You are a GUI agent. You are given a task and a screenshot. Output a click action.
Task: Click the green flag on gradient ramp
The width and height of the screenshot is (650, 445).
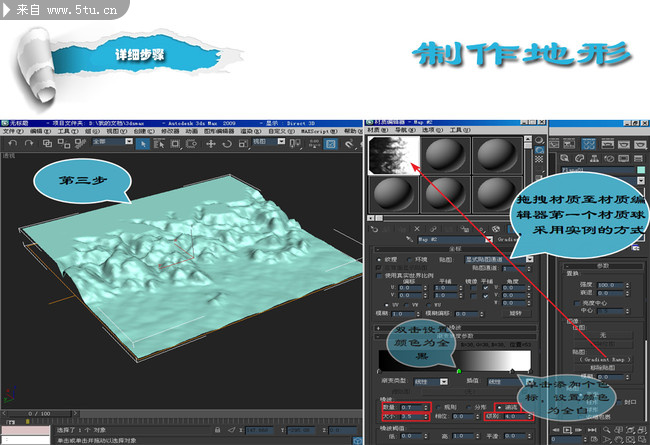pos(458,373)
